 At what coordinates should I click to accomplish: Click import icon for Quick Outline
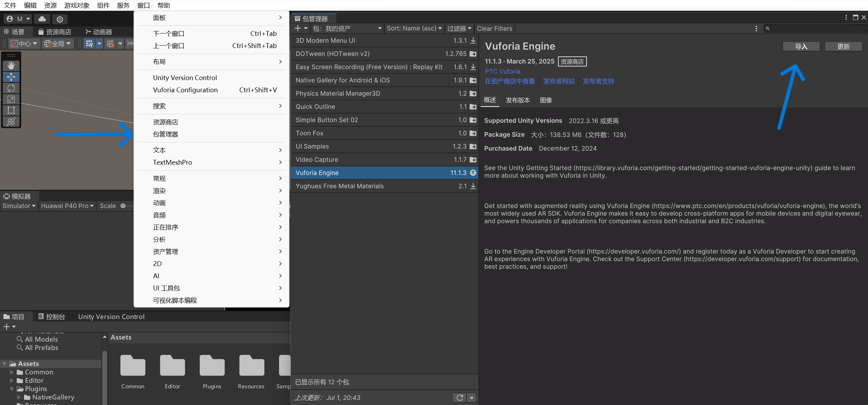click(473, 107)
